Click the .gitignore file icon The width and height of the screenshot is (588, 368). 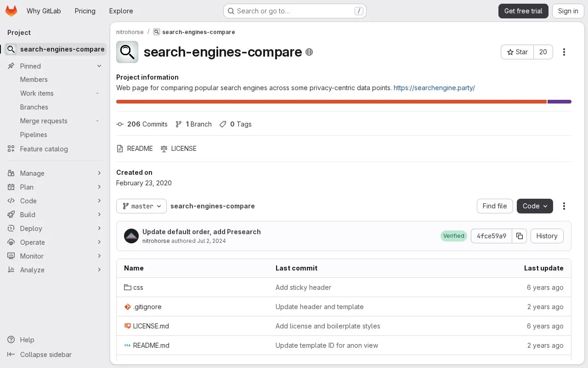coord(128,307)
